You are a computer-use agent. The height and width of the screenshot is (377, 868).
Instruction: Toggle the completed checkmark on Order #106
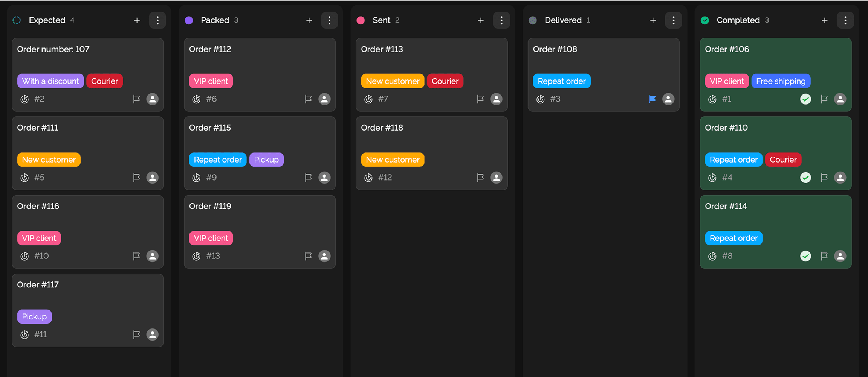point(805,99)
